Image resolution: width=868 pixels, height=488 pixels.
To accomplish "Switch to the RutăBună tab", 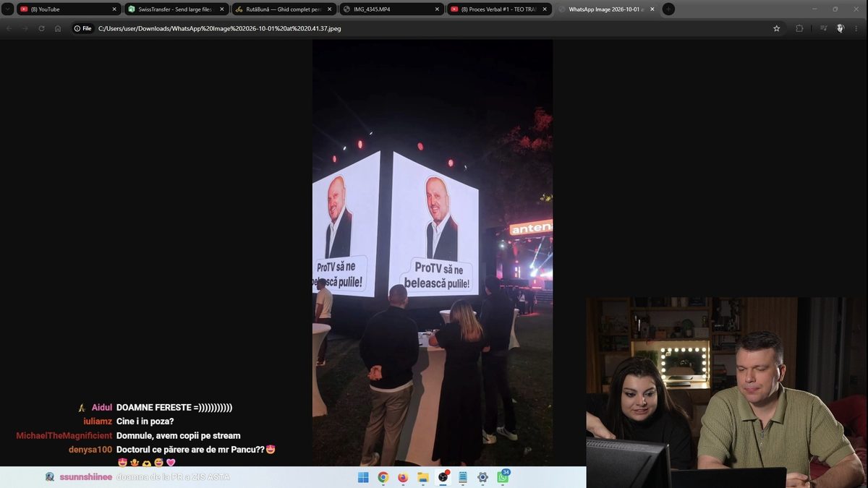I will (x=284, y=9).
